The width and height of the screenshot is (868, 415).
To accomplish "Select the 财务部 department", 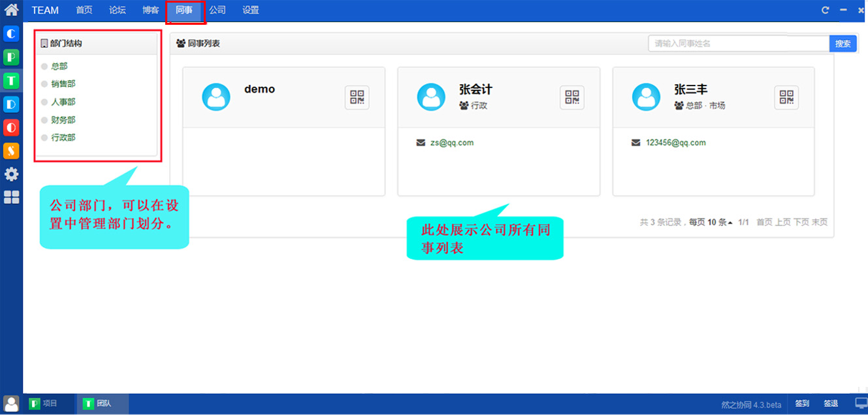I will click(x=63, y=120).
